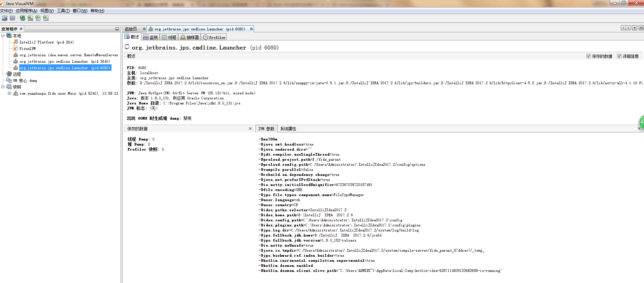Viewport: 644px width, 283px height.
Task: Click the 主机: localhost line
Action: (142, 73)
